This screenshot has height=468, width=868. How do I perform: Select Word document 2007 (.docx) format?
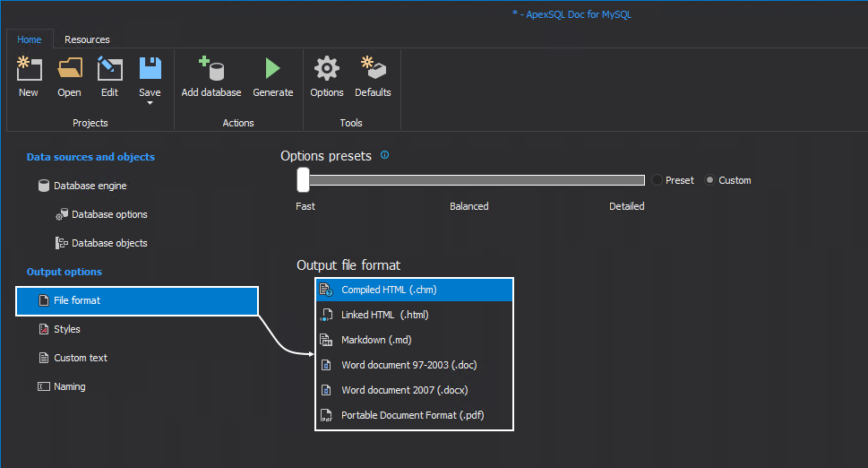coord(414,390)
